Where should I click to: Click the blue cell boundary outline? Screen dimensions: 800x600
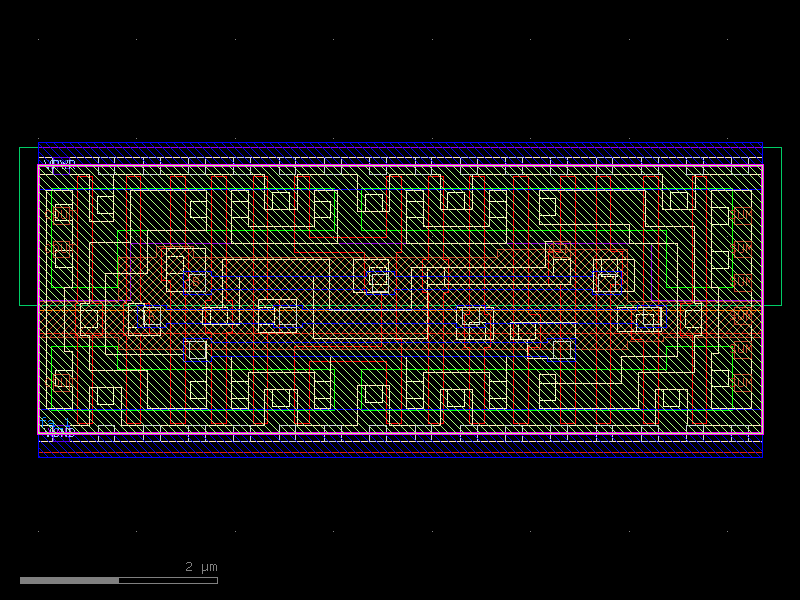400,141
